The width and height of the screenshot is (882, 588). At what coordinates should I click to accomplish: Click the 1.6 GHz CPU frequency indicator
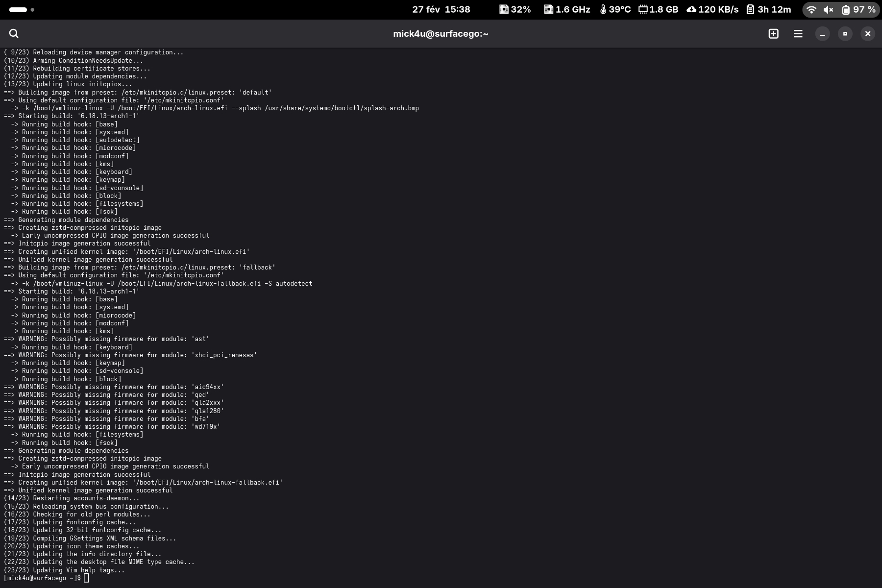click(567, 9)
